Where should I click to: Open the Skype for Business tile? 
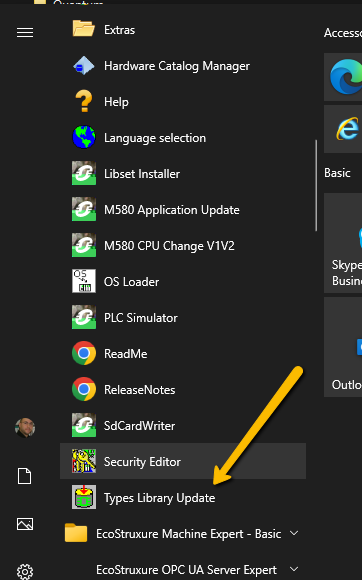pos(343,243)
